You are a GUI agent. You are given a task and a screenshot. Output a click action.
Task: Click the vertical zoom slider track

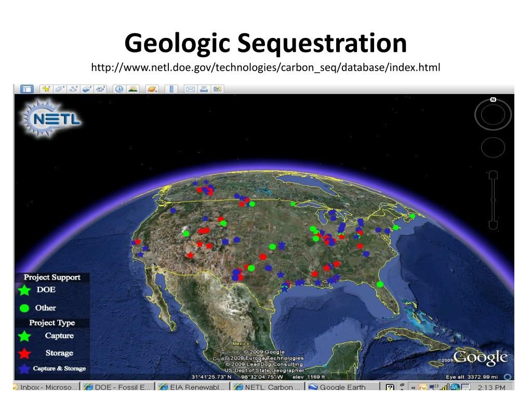coord(494,200)
